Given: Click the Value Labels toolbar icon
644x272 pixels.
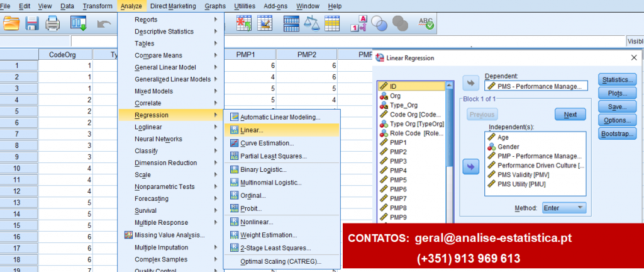Looking at the screenshot, I should click(358, 23).
